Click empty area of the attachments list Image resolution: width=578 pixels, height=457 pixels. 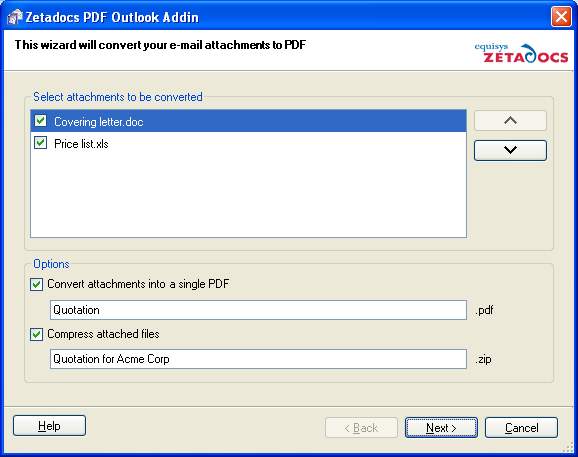(x=248, y=195)
